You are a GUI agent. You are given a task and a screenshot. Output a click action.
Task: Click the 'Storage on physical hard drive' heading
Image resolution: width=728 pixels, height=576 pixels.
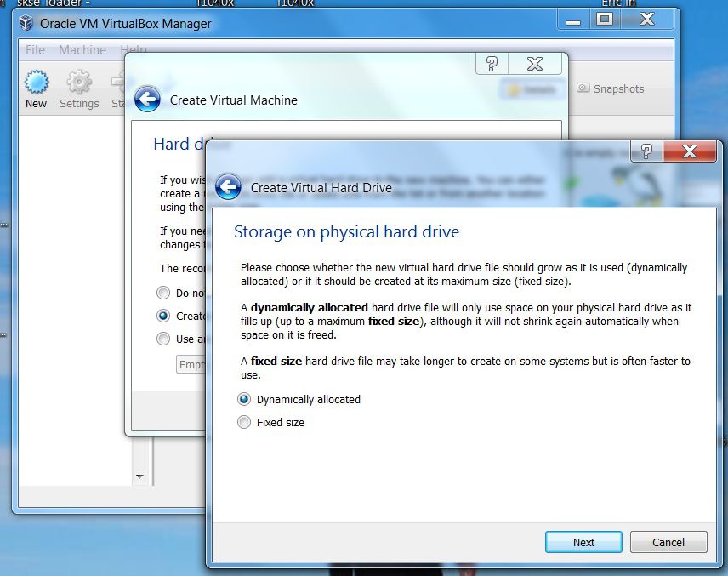[346, 231]
